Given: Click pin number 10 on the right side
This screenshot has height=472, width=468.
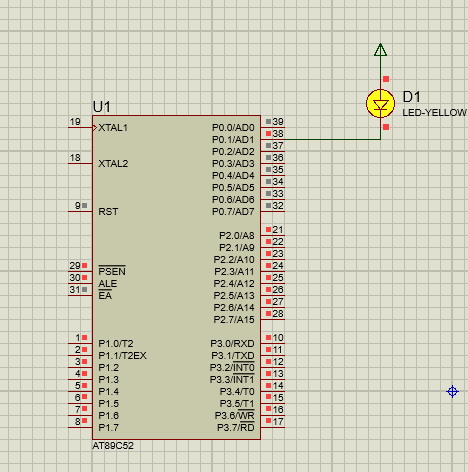Looking at the screenshot, I should [278, 338].
